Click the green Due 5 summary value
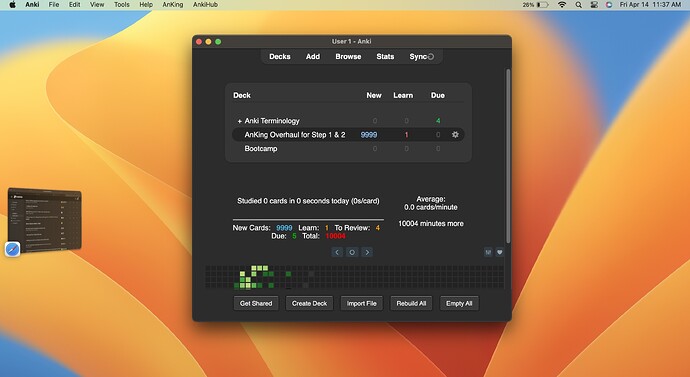 tap(294, 236)
